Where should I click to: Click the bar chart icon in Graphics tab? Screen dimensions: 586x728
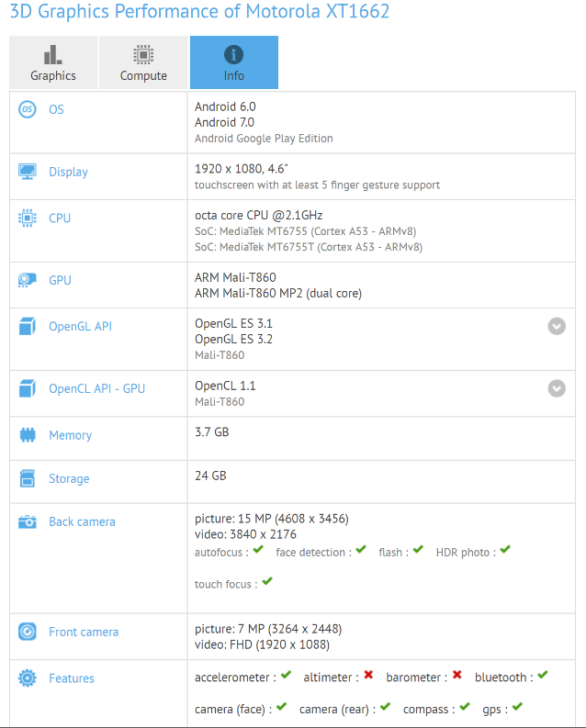(53, 55)
